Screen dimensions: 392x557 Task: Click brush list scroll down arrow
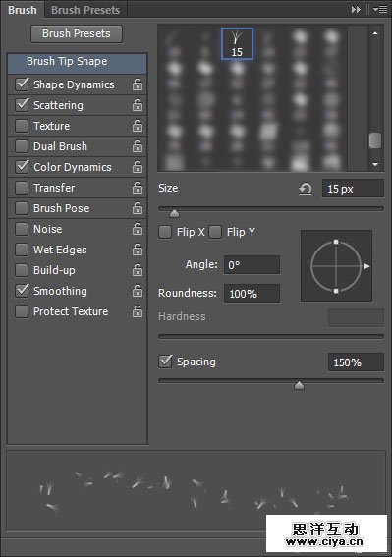click(375, 164)
